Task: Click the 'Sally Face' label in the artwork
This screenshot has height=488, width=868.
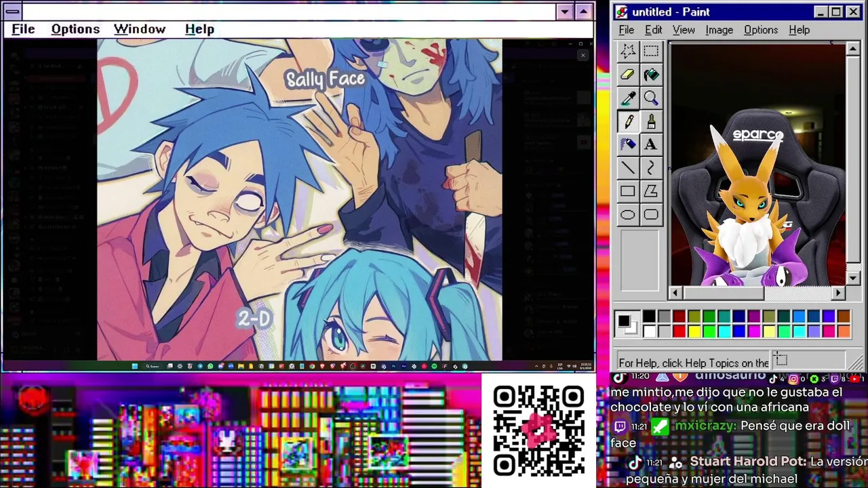Action: coord(325,79)
